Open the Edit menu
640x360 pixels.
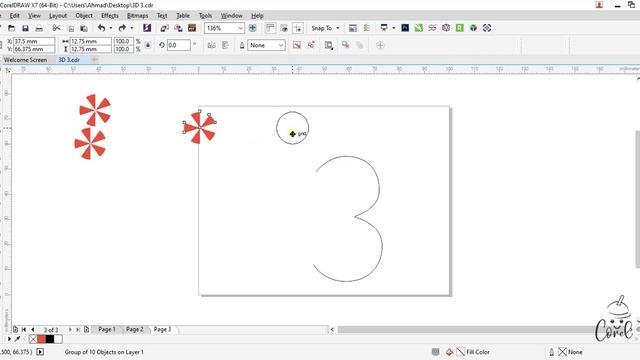click(x=15, y=16)
